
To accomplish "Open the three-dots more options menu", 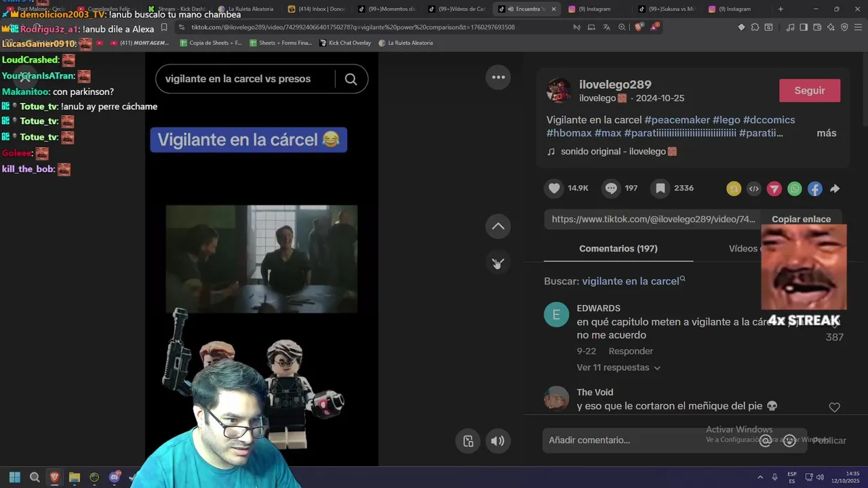I will click(498, 77).
